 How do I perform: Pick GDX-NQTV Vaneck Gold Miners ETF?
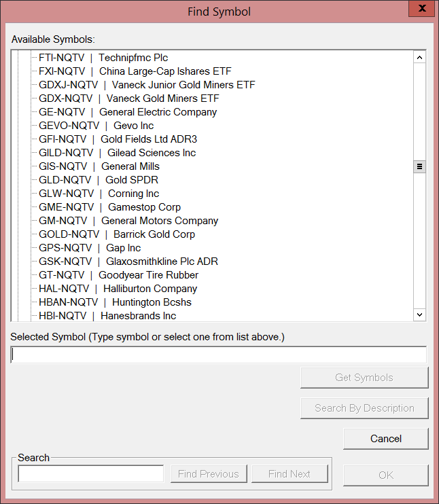coord(129,98)
